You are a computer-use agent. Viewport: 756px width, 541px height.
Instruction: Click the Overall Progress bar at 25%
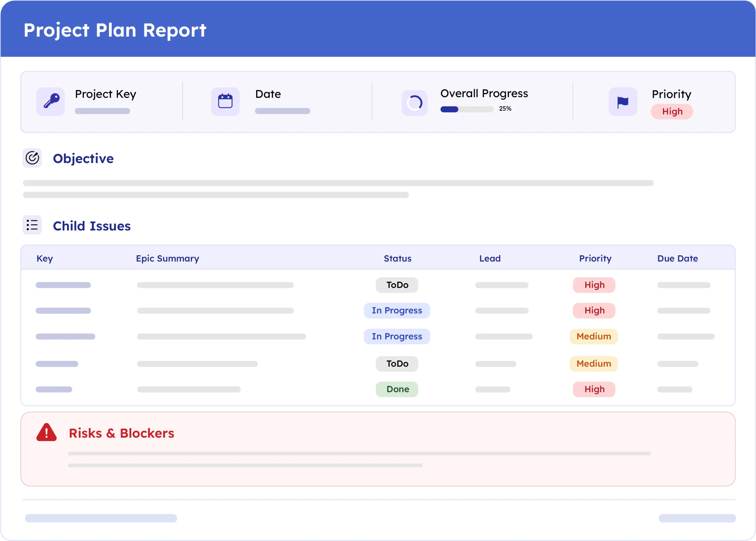point(467,109)
